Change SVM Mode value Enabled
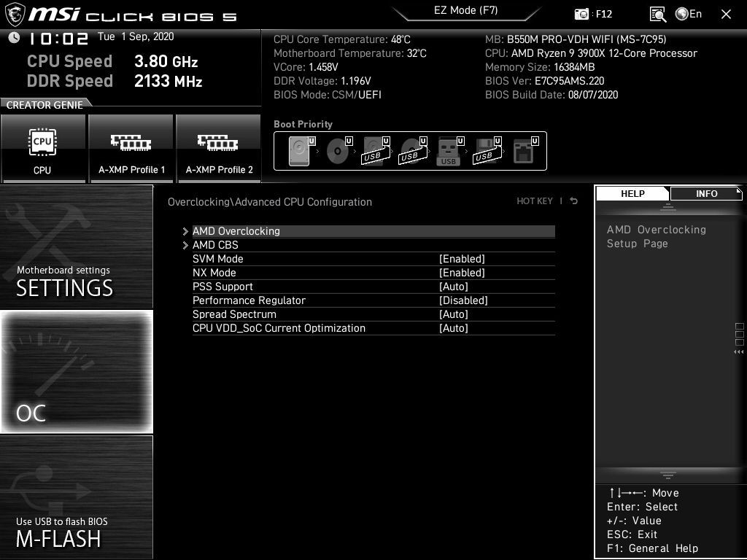This screenshot has width=747, height=560. (x=462, y=259)
